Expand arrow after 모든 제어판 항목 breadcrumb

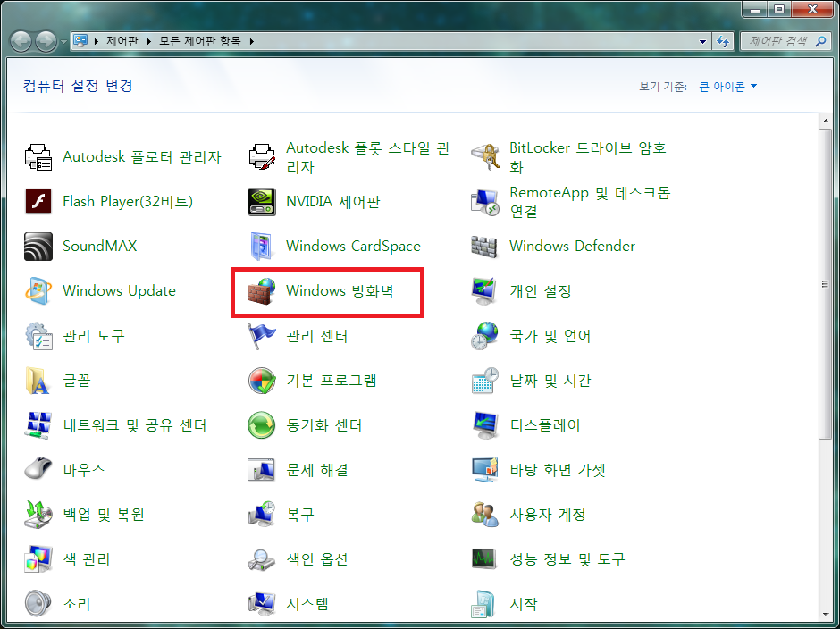[x=251, y=41]
